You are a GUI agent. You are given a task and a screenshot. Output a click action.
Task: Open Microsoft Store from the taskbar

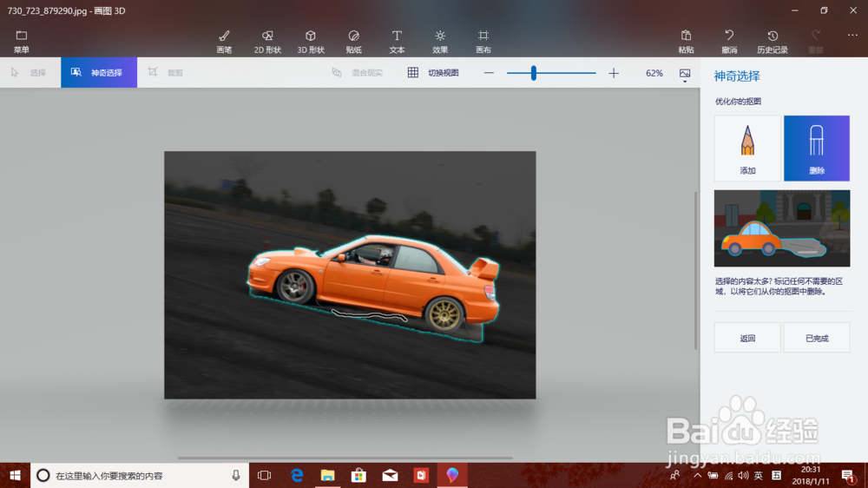click(x=358, y=475)
